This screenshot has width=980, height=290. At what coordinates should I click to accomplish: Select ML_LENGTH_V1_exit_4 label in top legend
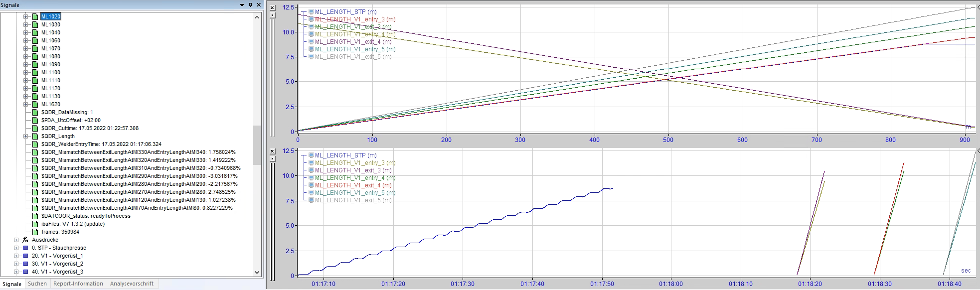pyautogui.click(x=353, y=42)
